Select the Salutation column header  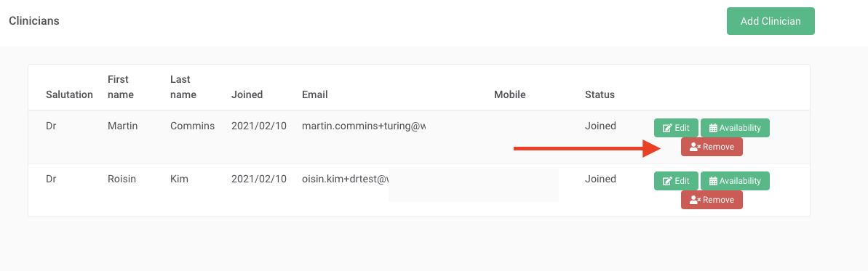tap(69, 94)
